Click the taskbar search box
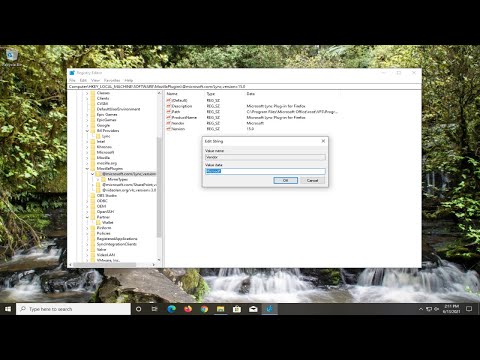This screenshot has height=360, width=480. [73, 309]
